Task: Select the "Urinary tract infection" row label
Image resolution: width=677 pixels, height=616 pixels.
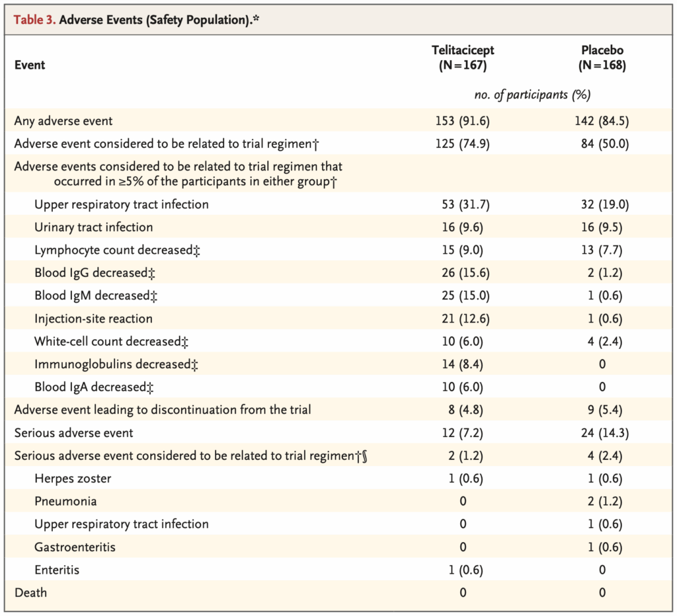Action: point(93,227)
